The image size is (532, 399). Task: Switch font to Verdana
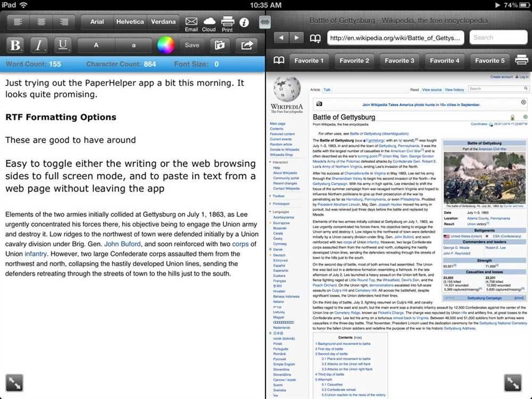pos(163,22)
